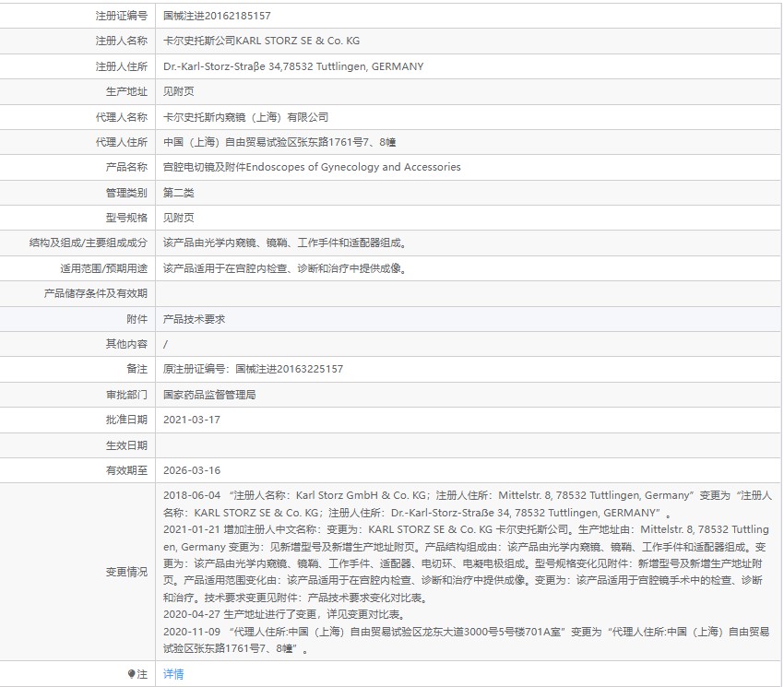This screenshot has height=687, width=784.
Task: Click the 2020-04-27 生产地址进行了变更 entry
Action: pos(284,614)
